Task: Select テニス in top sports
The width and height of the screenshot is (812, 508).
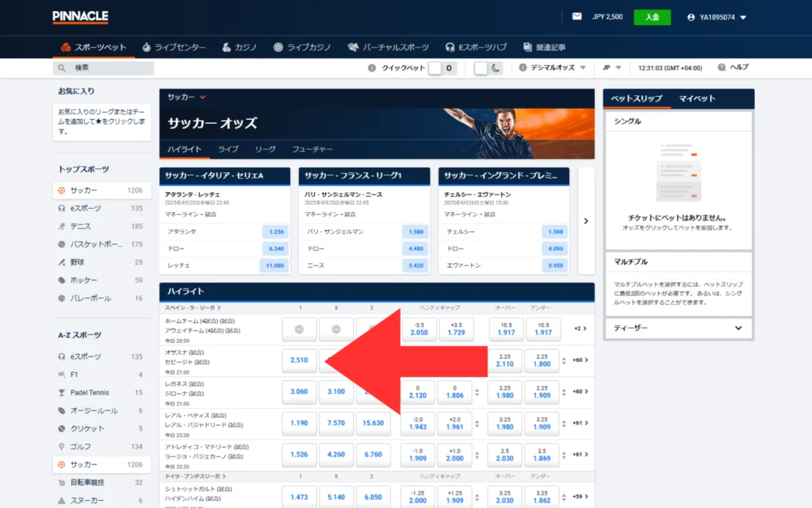Action: (101, 226)
